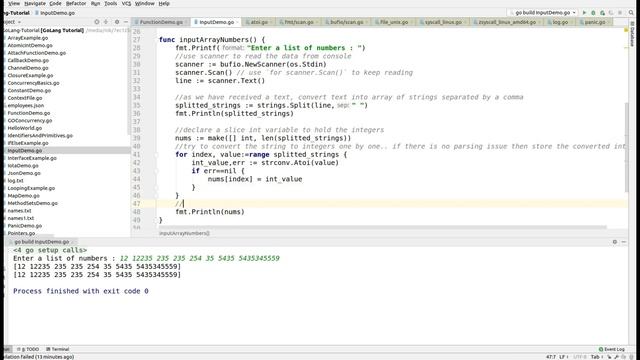Switch to log.go editor tab

pos(560,22)
